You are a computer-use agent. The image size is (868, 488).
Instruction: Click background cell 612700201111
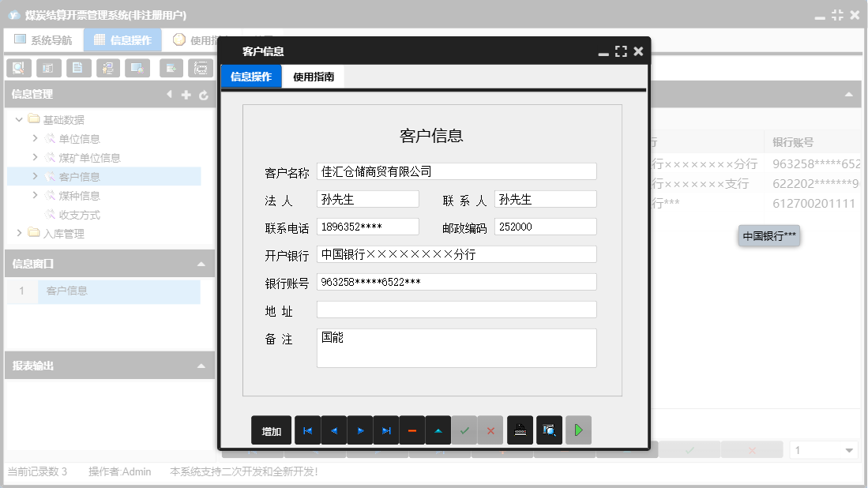[x=814, y=203]
